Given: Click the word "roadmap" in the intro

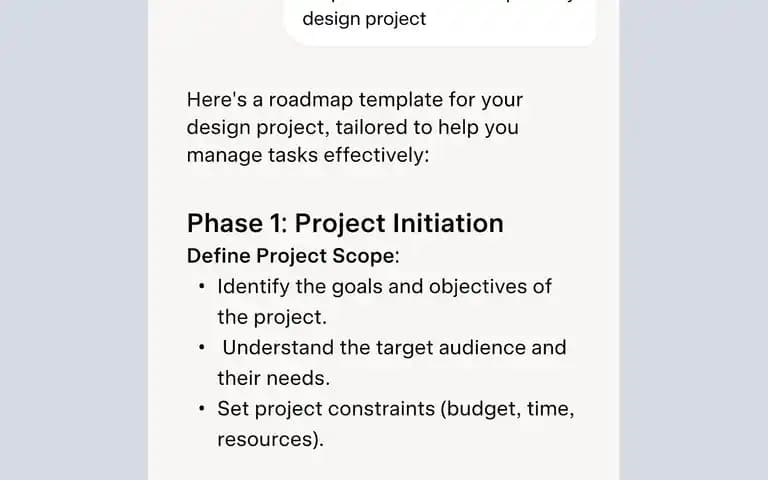Looking at the screenshot, I should [311, 100].
